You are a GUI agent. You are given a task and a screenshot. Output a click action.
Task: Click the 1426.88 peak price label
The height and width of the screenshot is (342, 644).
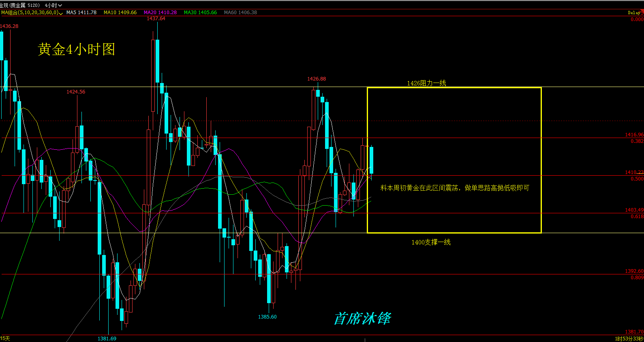(x=317, y=79)
